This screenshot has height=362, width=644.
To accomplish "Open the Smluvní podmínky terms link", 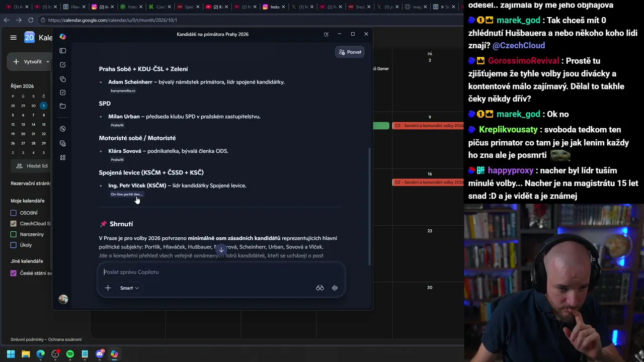I will tap(28, 339).
